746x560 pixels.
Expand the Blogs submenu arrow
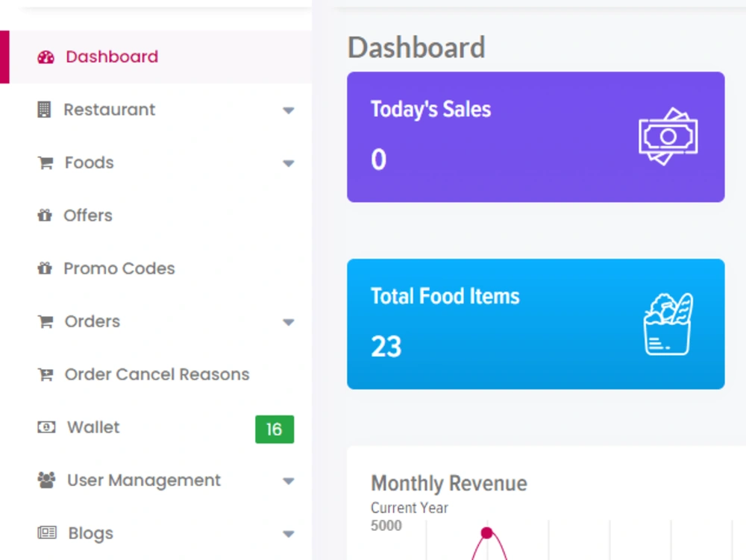pyautogui.click(x=288, y=534)
